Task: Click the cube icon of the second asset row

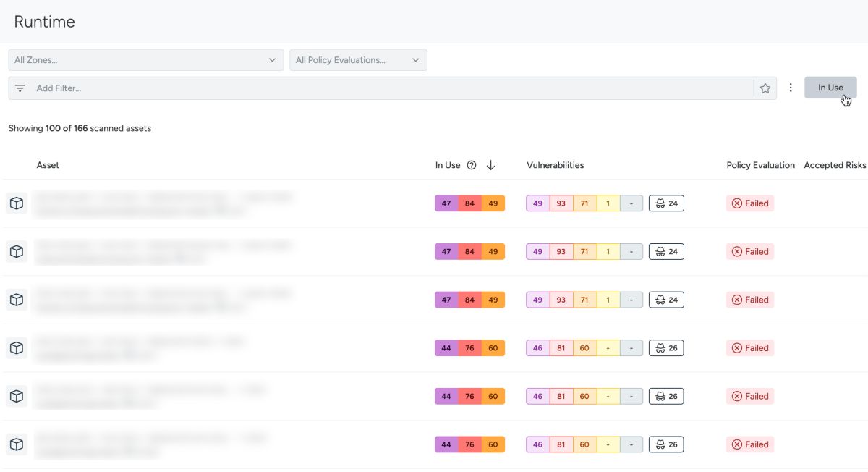Action: 17,252
